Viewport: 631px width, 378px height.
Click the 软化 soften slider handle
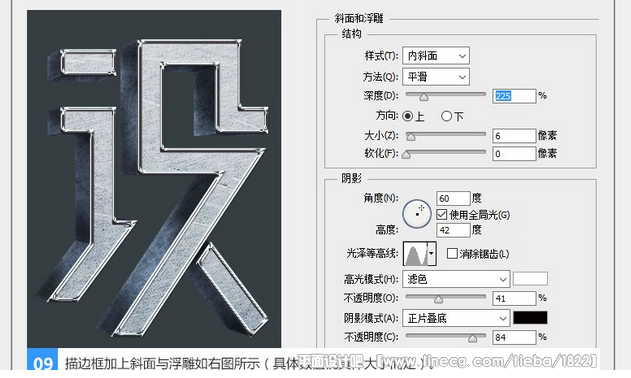[x=406, y=155]
